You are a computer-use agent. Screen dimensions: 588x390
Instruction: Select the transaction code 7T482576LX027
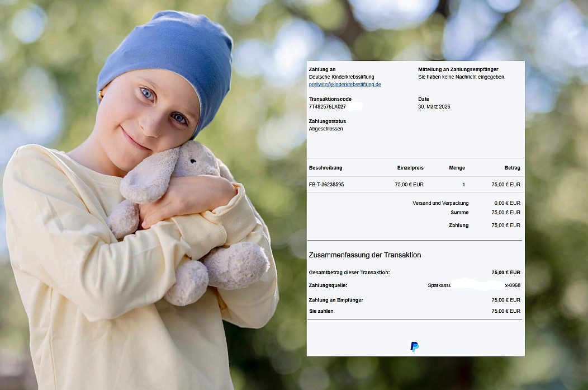(x=327, y=106)
